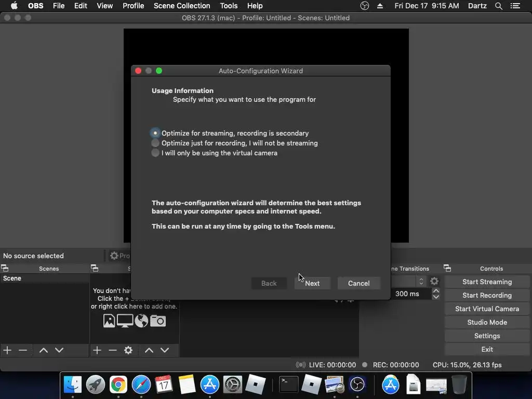Open System Preferences from the Dock
This screenshot has height=399, width=532.
[232, 385]
